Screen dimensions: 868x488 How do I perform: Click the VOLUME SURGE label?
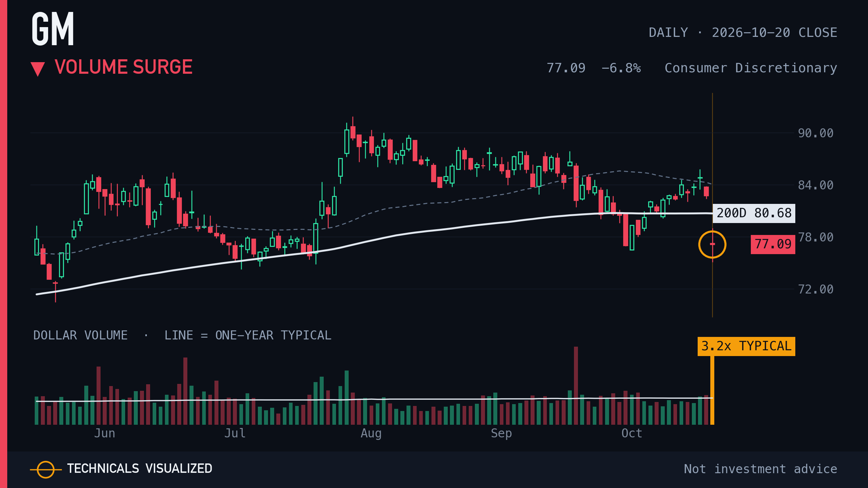pyautogui.click(x=124, y=67)
